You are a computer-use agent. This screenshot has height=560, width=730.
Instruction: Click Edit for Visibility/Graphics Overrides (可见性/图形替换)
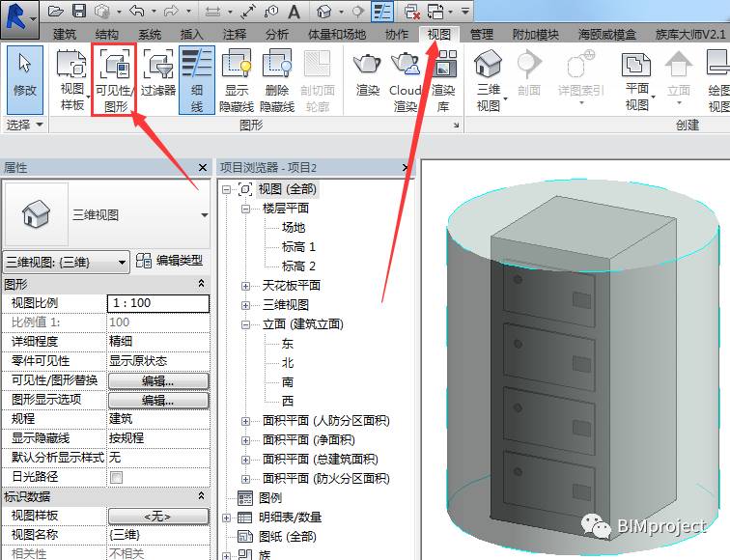point(158,380)
